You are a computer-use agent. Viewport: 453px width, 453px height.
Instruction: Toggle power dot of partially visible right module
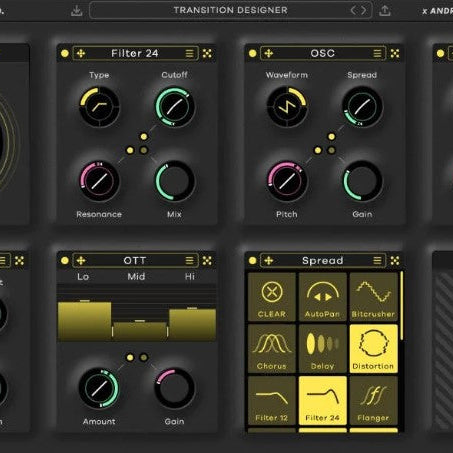point(440,53)
